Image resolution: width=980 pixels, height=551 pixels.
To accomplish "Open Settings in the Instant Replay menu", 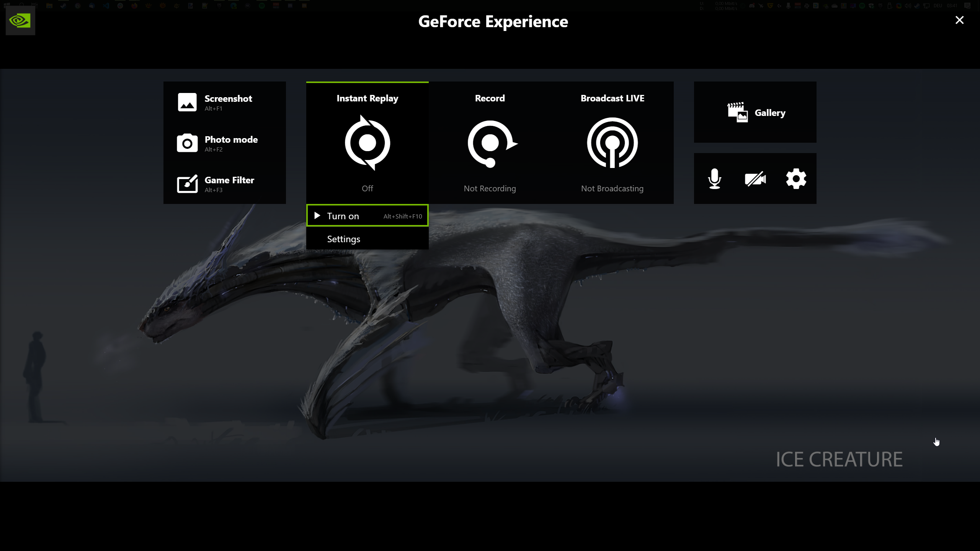I will click(x=367, y=239).
